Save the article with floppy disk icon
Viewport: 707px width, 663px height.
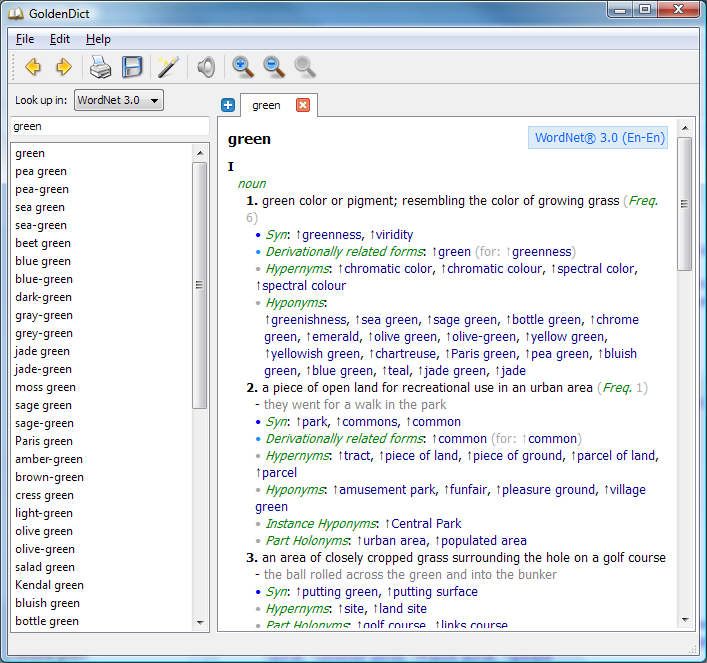point(132,67)
